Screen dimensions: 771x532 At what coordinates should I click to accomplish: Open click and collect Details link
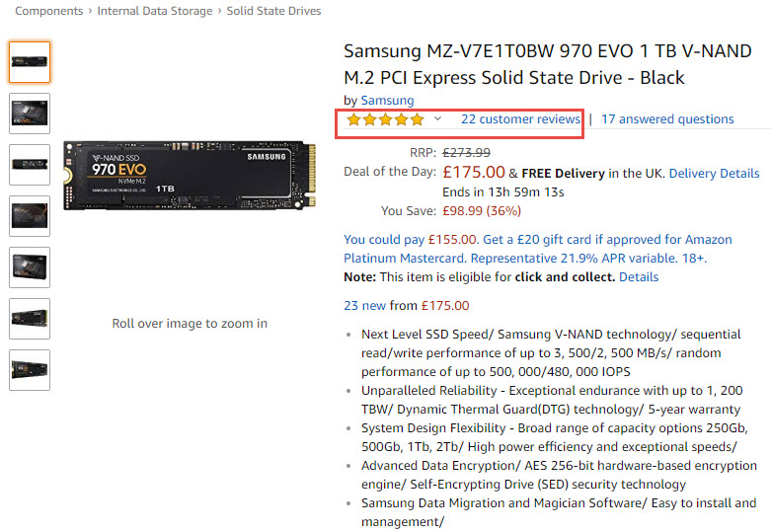639,277
